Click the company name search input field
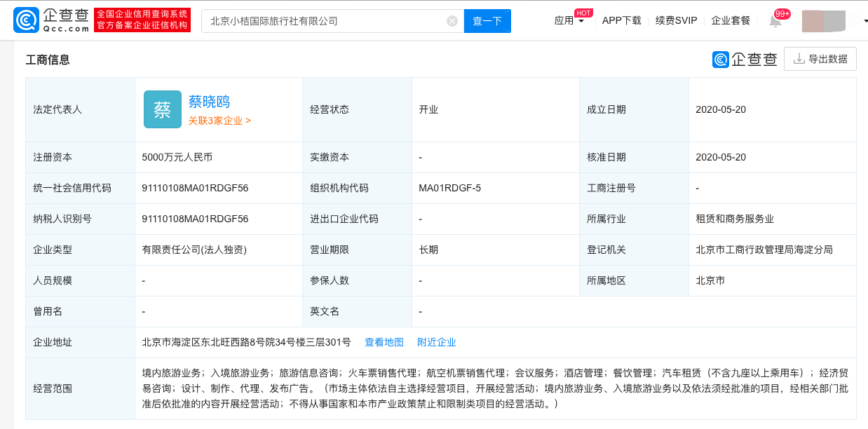Image resolution: width=868 pixels, height=429 pixels. [325, 21]
